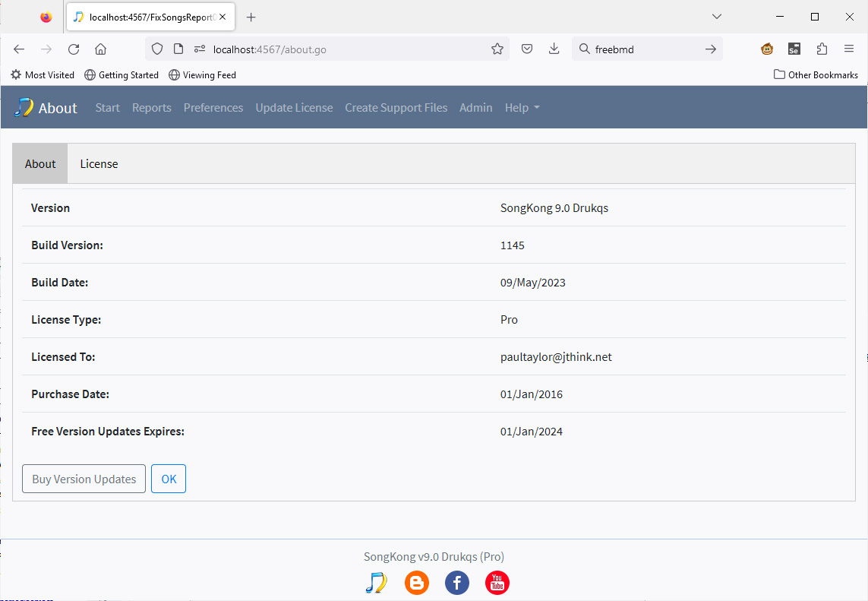
Task: Open the Downloads panel
Action: click(554, 49)
